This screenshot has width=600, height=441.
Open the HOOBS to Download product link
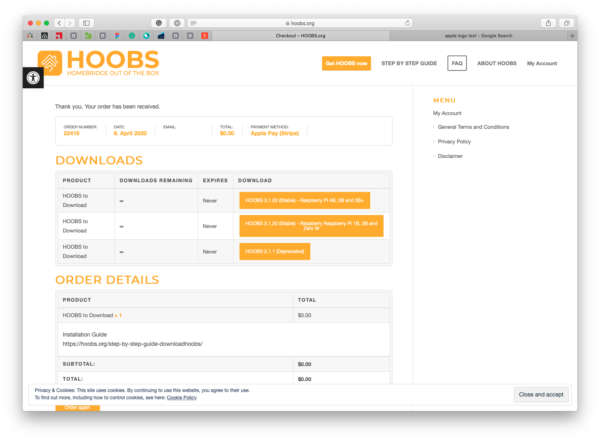click(88, 315)
